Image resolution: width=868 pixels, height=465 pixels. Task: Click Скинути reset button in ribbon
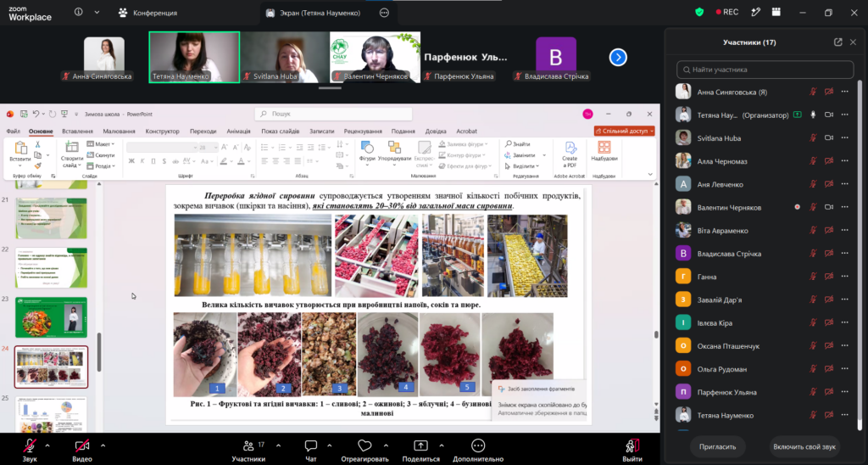[101, 155]
